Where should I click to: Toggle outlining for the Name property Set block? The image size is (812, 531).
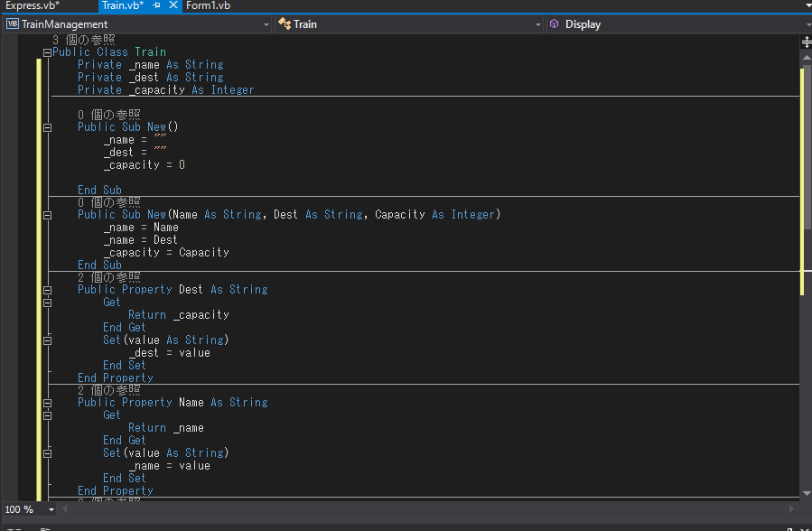(47, 452)
